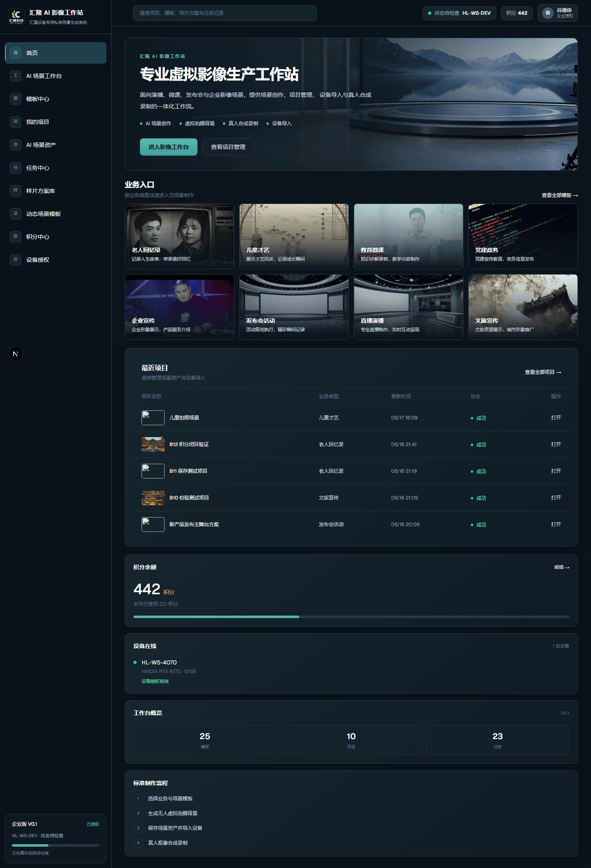
Task: Click the B12 积分闭环验证 project thumbnail
Action: click(153, 444)
